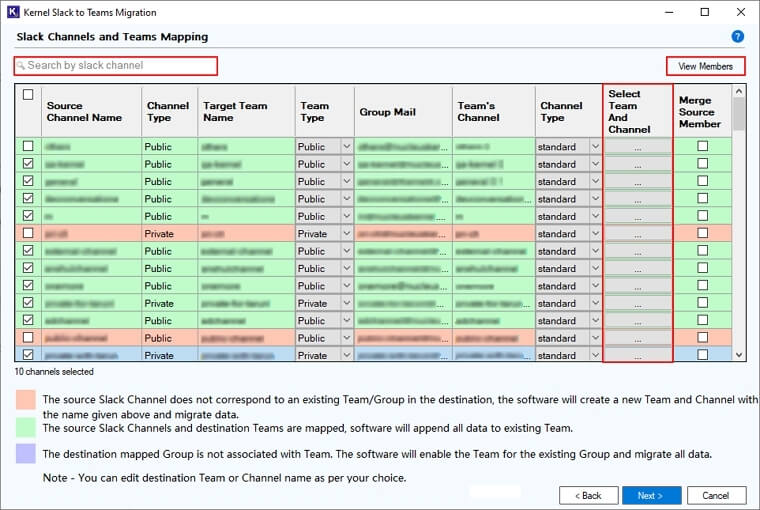Click the Team Type column header
Screen dimensions: 760x510
[325, 112]
